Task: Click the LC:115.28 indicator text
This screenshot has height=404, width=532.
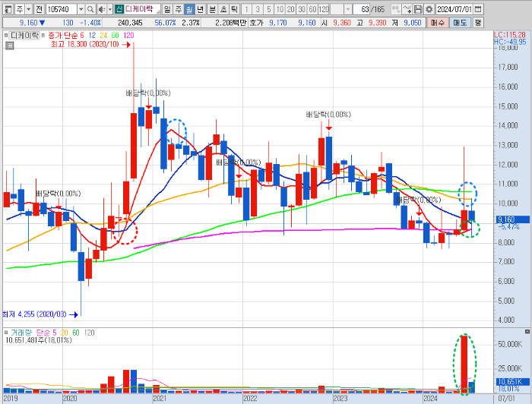Action: coord(510,35)
